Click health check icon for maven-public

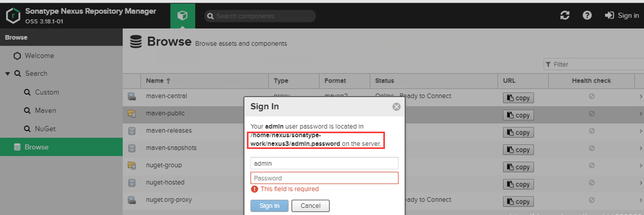pos(592,114)
